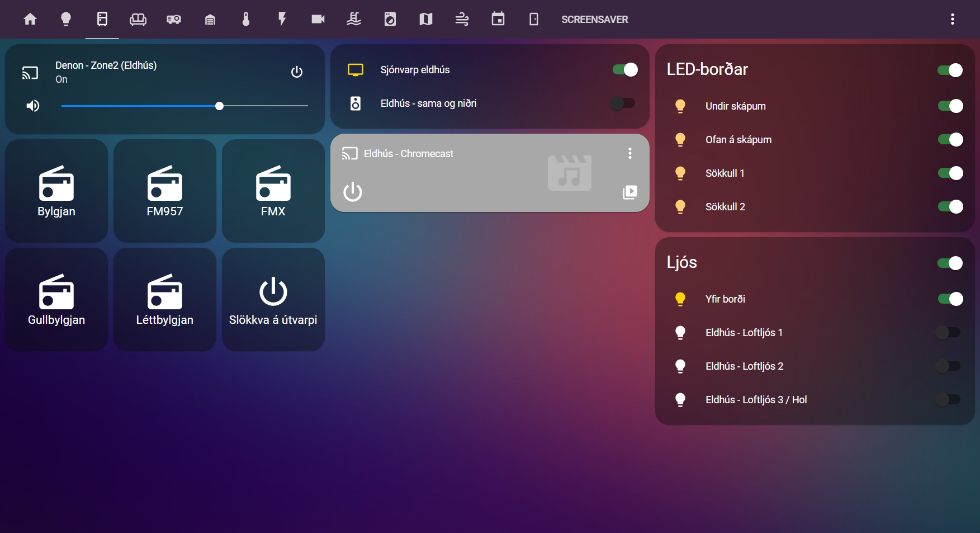The width and height of the screenshot is (980, 533).
Task: Click the Yfir borði light bulb icon
Action: pyautogui.click(x=680, y=299)
